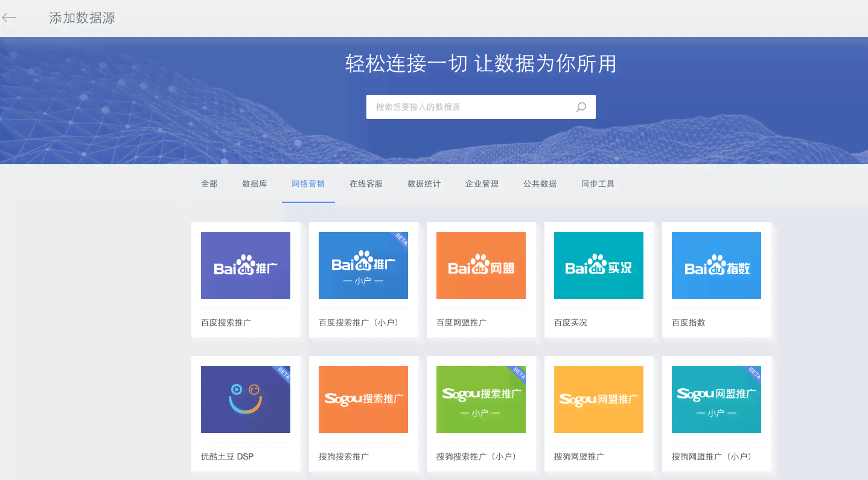The height and width of the screenshot is (480, 868).
Task: Open the 在线客服 tab
Action: point(366,184)
